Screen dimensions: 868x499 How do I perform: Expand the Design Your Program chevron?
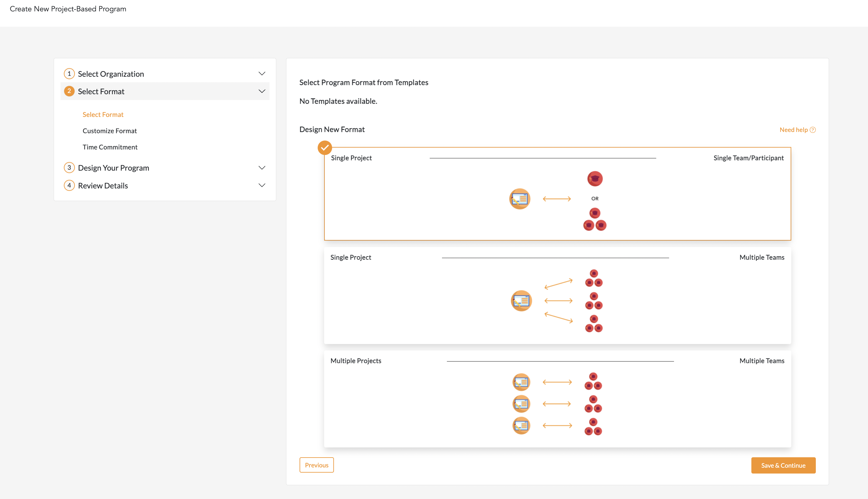262,168
